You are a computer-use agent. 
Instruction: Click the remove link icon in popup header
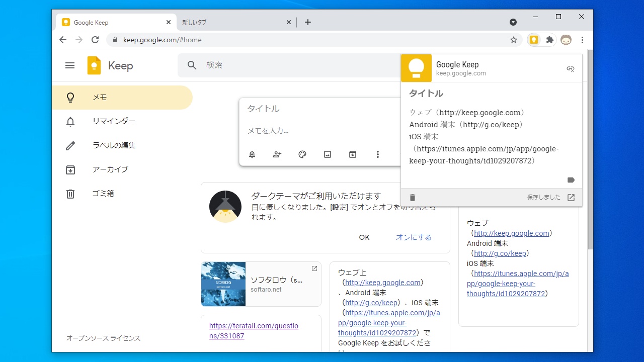571,68
